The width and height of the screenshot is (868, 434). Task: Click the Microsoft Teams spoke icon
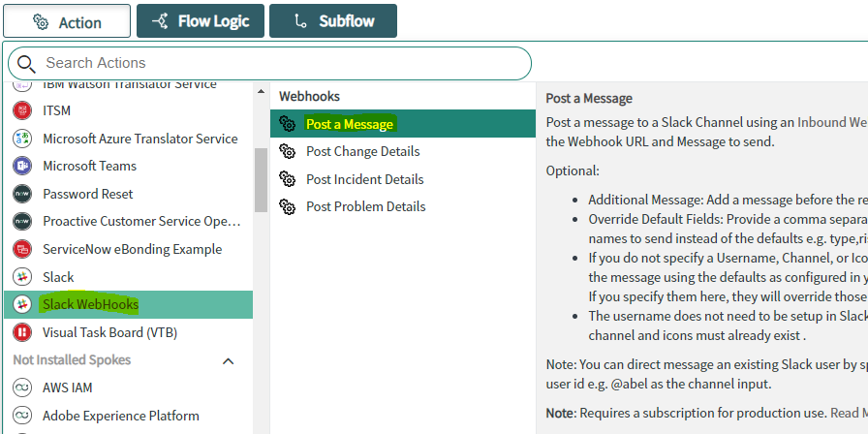[22, 166]
